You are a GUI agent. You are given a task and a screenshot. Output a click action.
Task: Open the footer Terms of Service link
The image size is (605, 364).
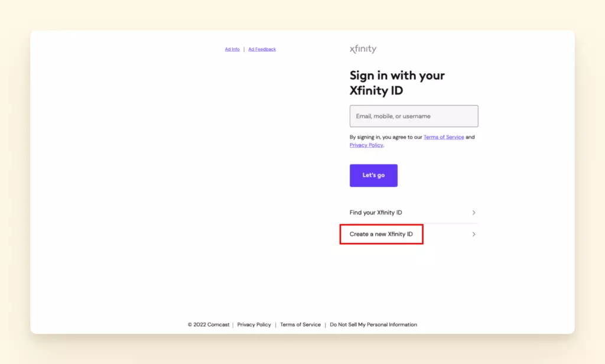pyautogui.click(x=300, y=325)
